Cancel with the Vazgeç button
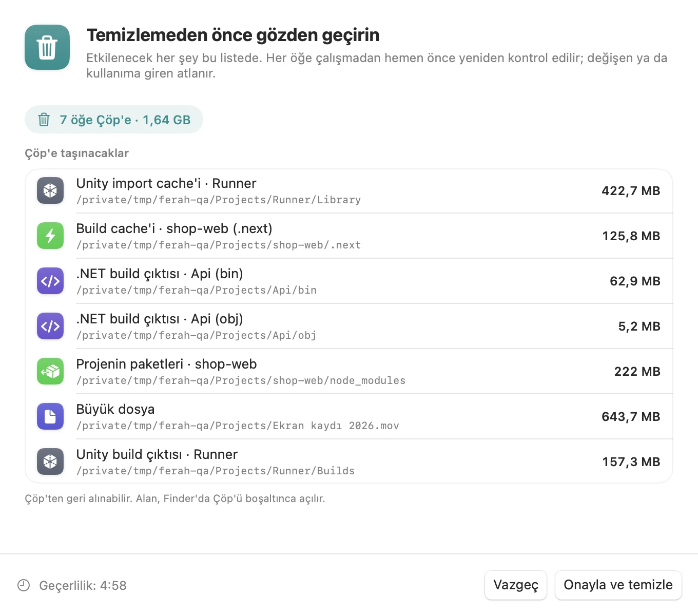This screenshot has width=698, height=616. (x=516, y=585)
